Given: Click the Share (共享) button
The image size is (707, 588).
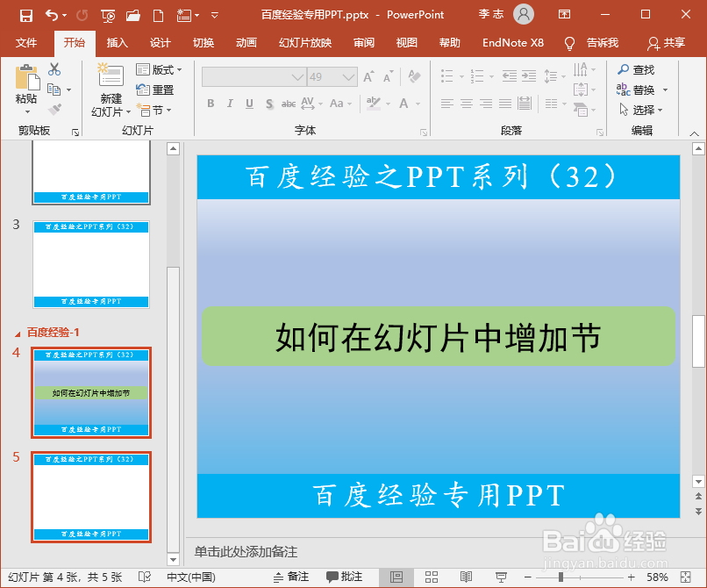Looking at the screenshot, I should click(666, 43).
